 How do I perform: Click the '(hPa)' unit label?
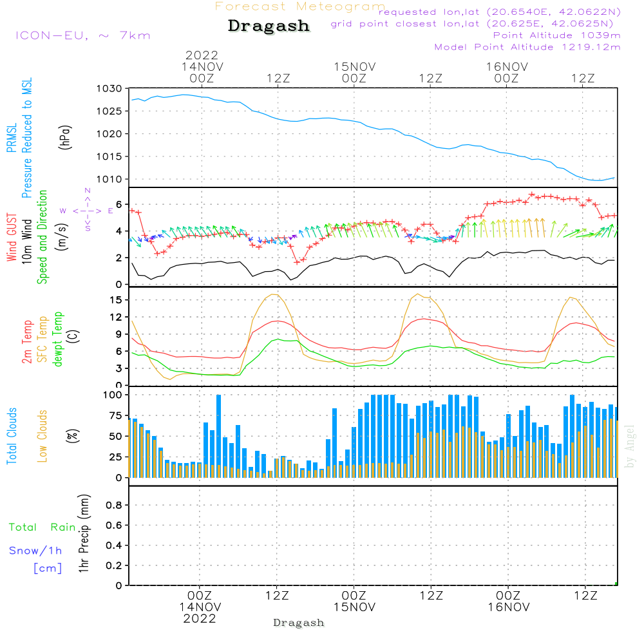click(65, 138)
